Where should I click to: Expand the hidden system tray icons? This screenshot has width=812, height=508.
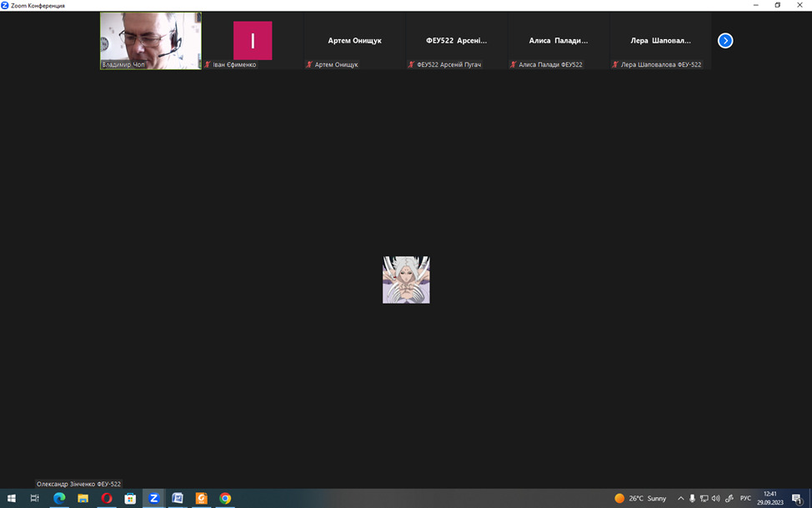(680, 498)
